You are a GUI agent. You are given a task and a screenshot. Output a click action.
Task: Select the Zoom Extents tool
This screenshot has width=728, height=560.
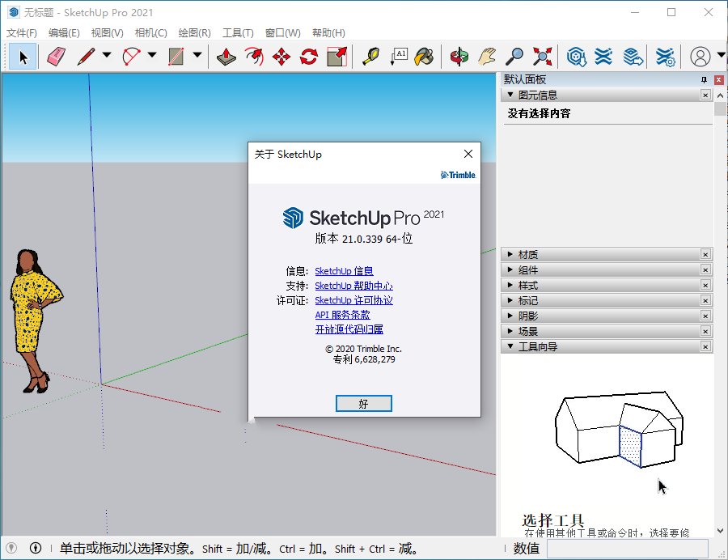click(x=542, y=57)
